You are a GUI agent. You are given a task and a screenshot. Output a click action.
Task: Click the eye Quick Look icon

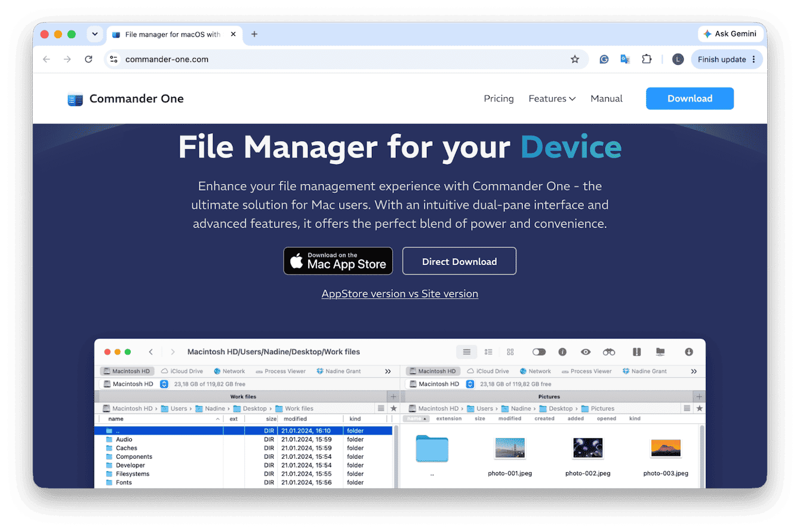[586, 352]
